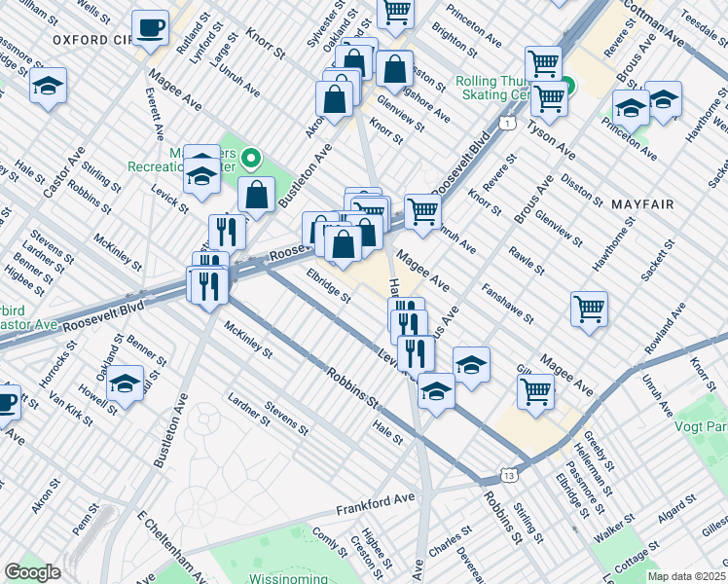
Task: Click the school marker near Howell St
Action: 125,386
